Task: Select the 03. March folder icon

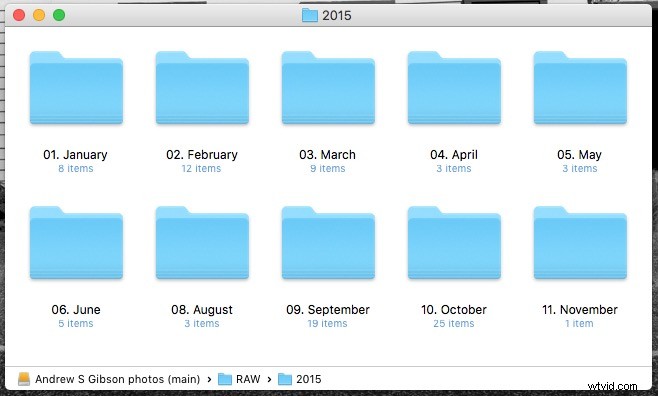Action: [328, 88]
